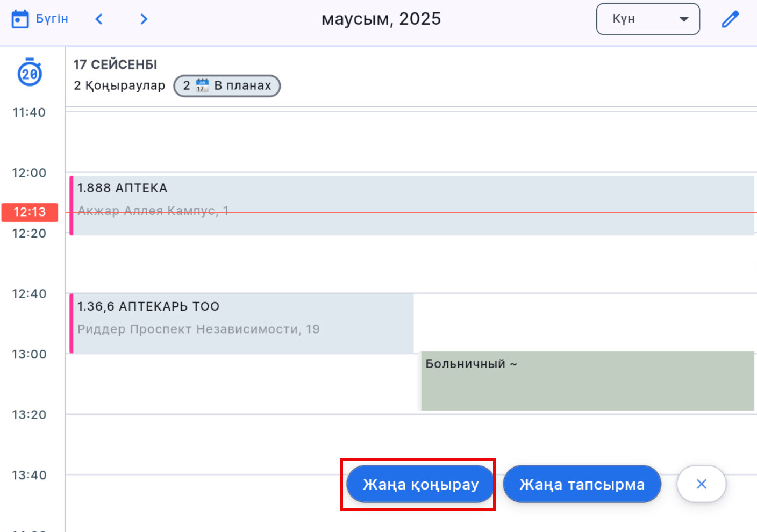Select the '17 СЕЙСЕНБІ' day header
The width and height of the screenshot is (757, 532).
(116, 64)
